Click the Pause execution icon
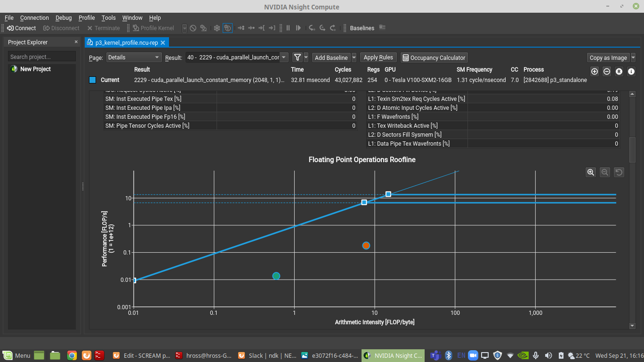 pyautogui.click(x=288, y=28)
